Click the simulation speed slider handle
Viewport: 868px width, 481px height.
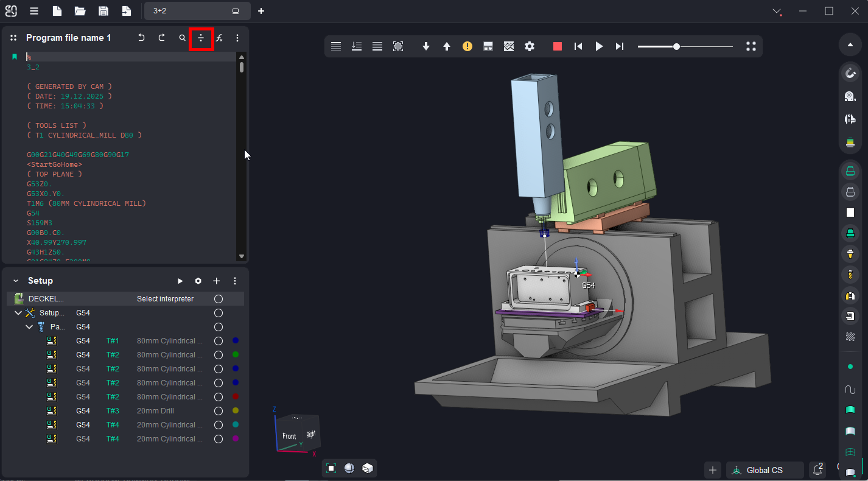click(676, 46)
